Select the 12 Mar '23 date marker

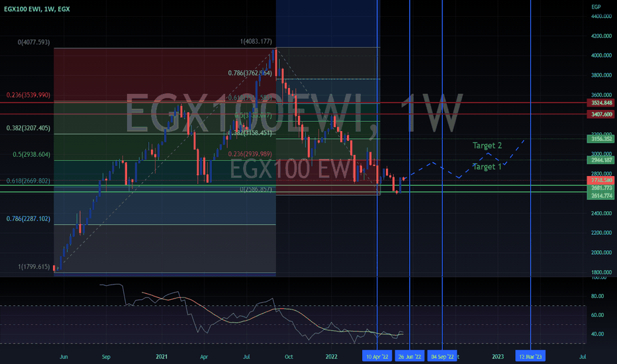click(x=530, y=357)
